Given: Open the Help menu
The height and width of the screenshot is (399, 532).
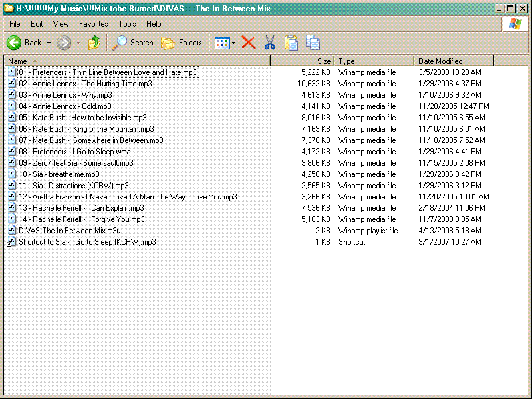Looking at the screenshot, I should pos(154,24).
